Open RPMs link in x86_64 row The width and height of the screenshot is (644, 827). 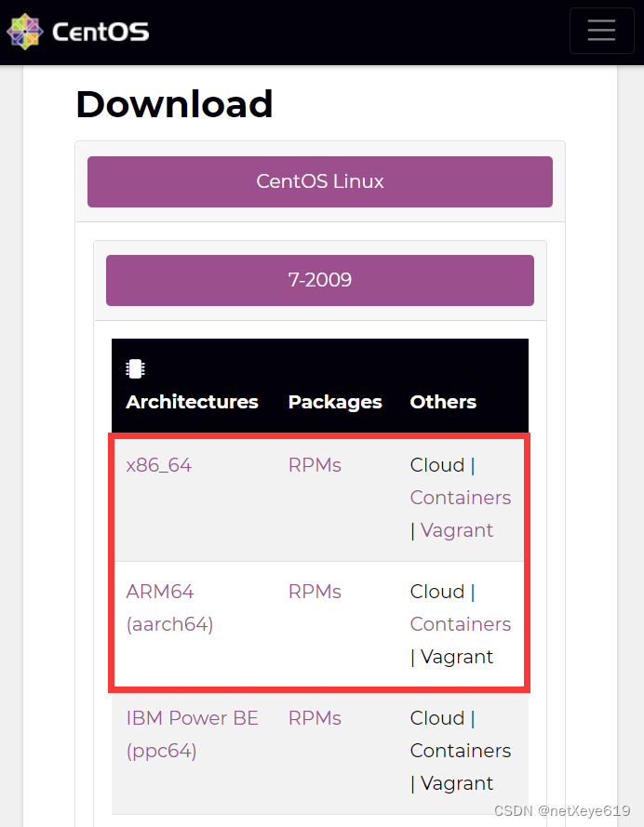[315, 465]
